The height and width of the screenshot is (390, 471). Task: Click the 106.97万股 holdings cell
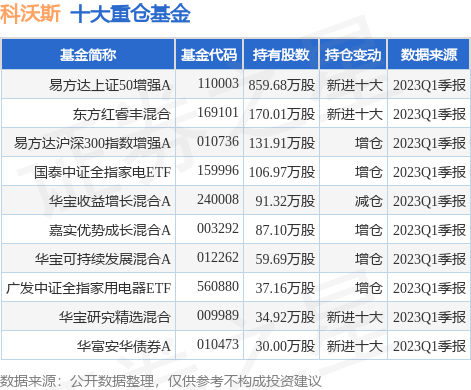point(282,172)
